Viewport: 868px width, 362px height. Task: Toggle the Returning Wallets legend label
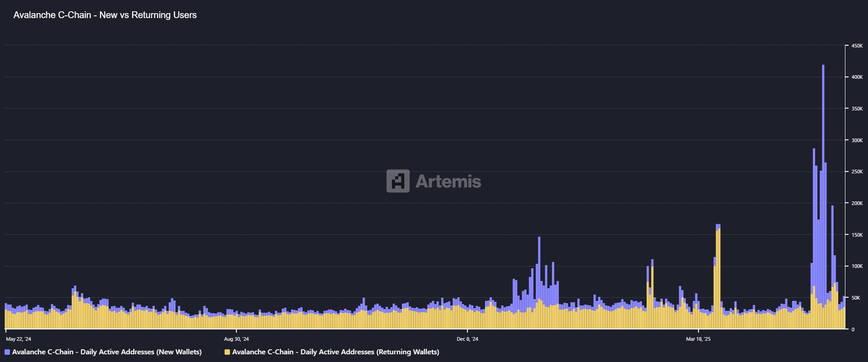click(335, 352)
